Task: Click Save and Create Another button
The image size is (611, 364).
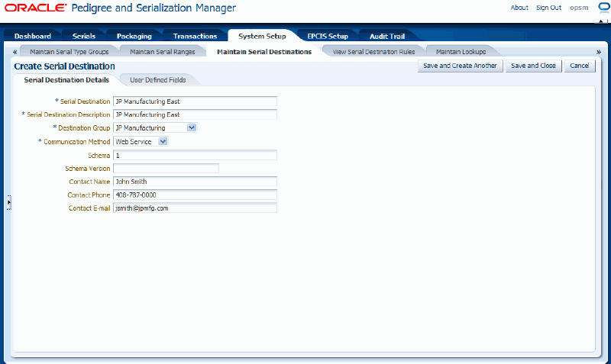Action: [461, 66]
